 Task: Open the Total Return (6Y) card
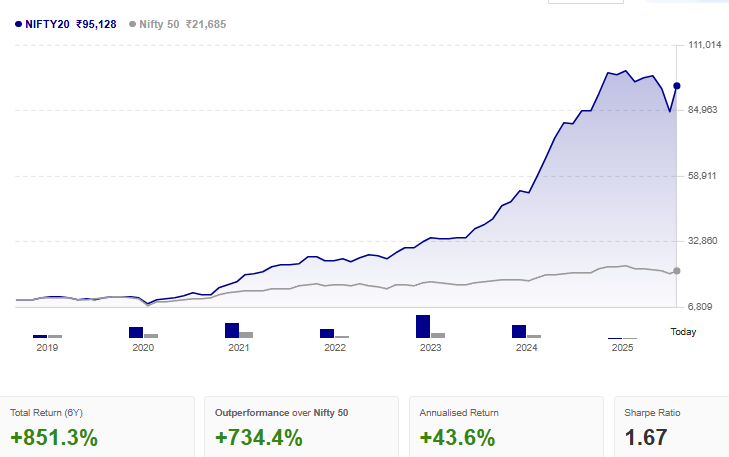tap(97, 427)
